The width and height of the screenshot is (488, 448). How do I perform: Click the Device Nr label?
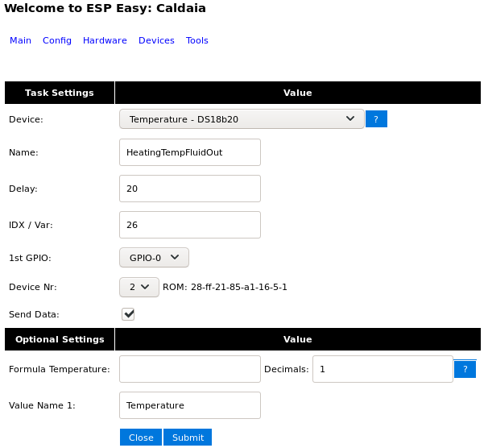[x=33, y=287]
